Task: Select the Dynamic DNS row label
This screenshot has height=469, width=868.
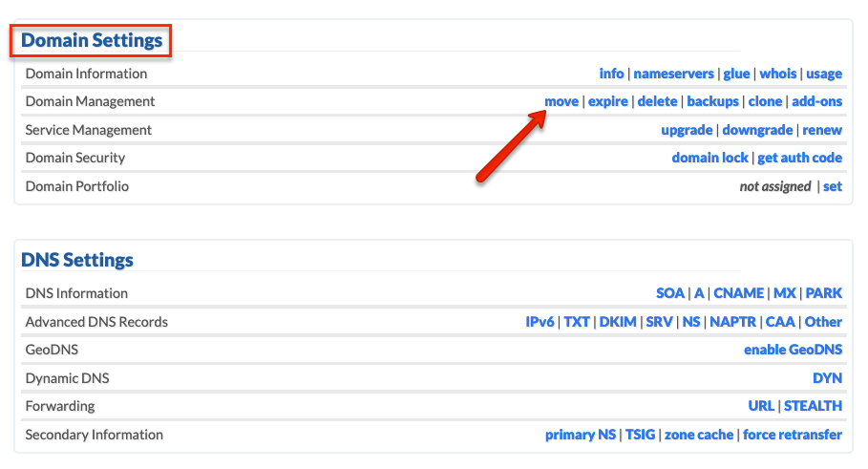Action: click(x=67, y=378)
